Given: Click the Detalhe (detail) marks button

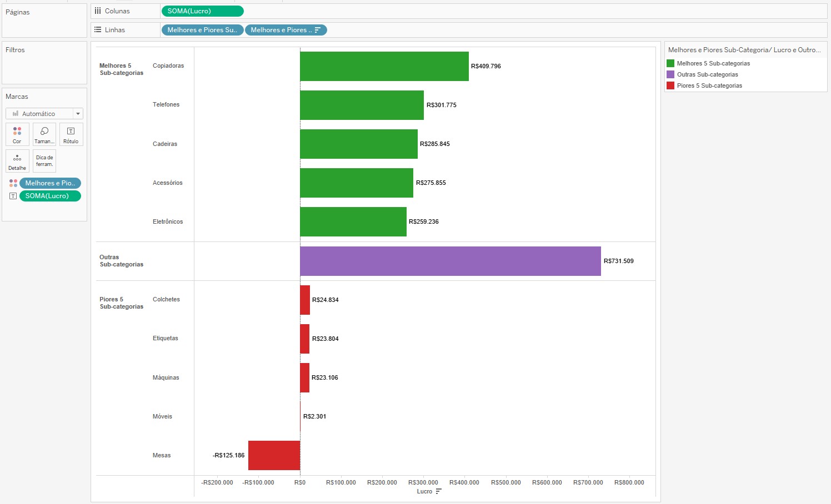Looking at the screenshot, I should [x=17, y=161].
